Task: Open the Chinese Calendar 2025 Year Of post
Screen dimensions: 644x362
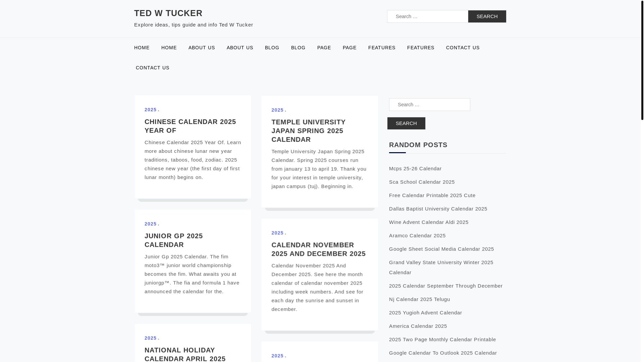Action: click(190, 126)
